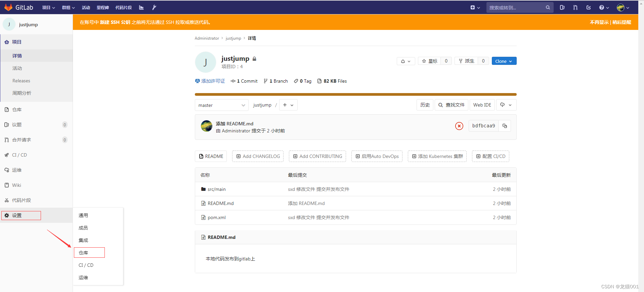The image size is (644, 292).
Task: Click Add CONTRIBUTING button
Action: click(317, 156)
